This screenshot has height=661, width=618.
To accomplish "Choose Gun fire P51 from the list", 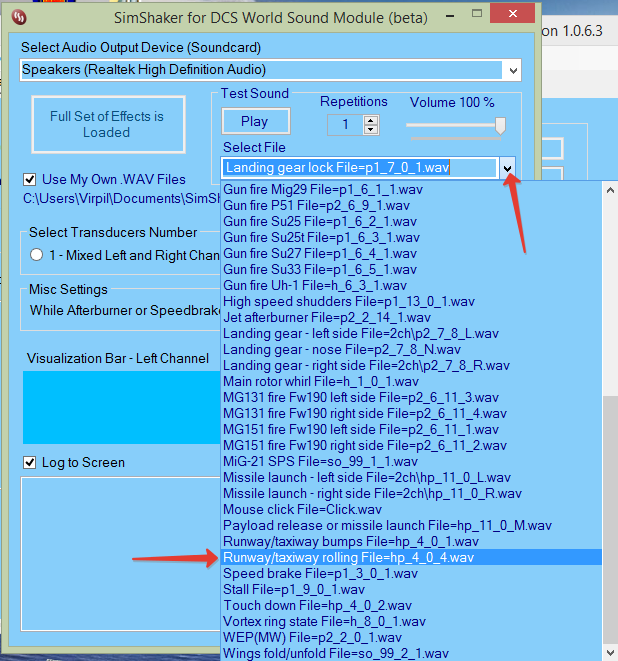I will (411, 206).
